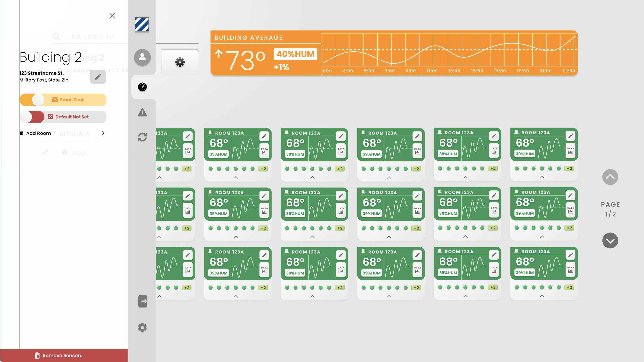644x362 pixels.
Task: Click Remove Sensors button
Action: point(58,355)
